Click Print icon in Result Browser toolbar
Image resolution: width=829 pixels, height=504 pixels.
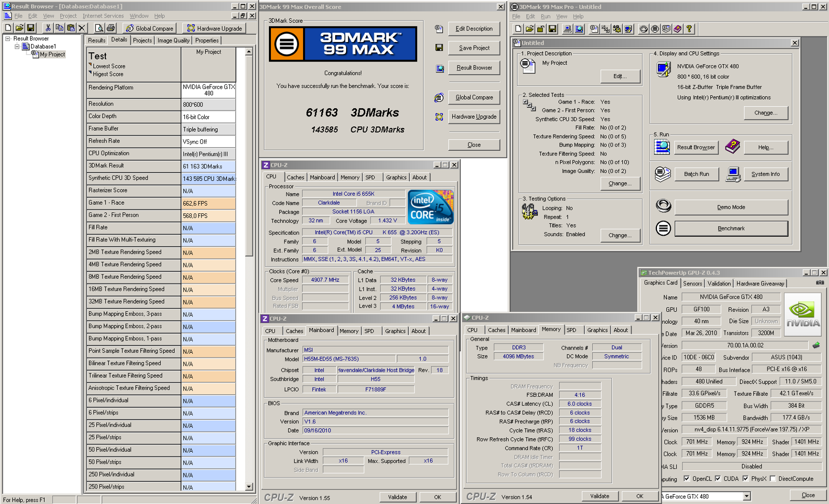[x=111, y=28]
